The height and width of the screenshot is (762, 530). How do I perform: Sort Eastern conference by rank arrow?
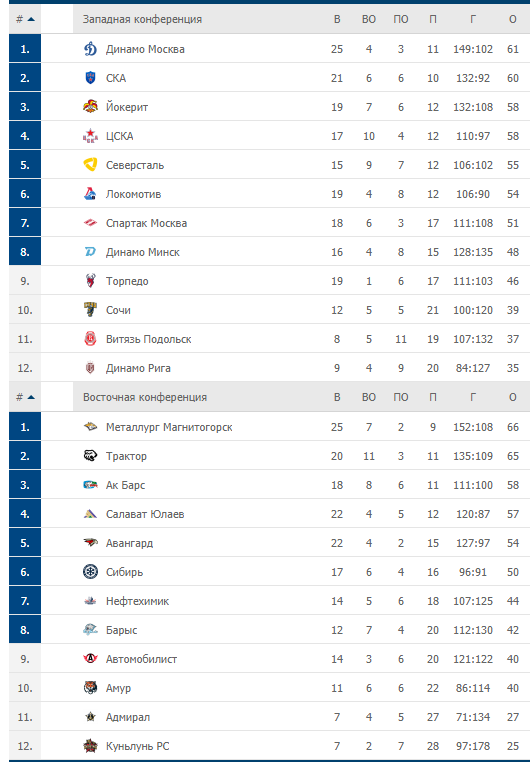point(31,398)
